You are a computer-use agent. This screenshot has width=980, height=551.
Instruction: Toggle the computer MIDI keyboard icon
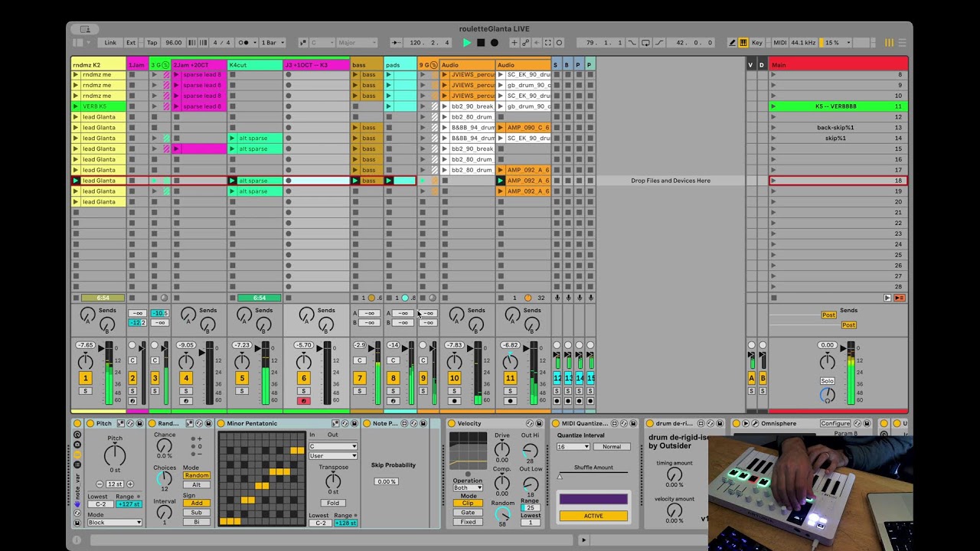tap(743, 43)
